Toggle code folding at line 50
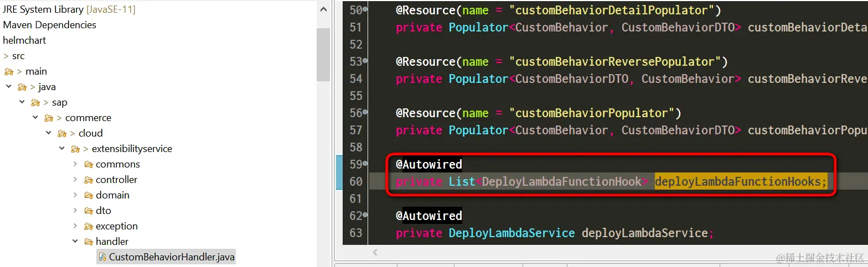Viewport: 868px width, 267px height. tap(365, 10)
